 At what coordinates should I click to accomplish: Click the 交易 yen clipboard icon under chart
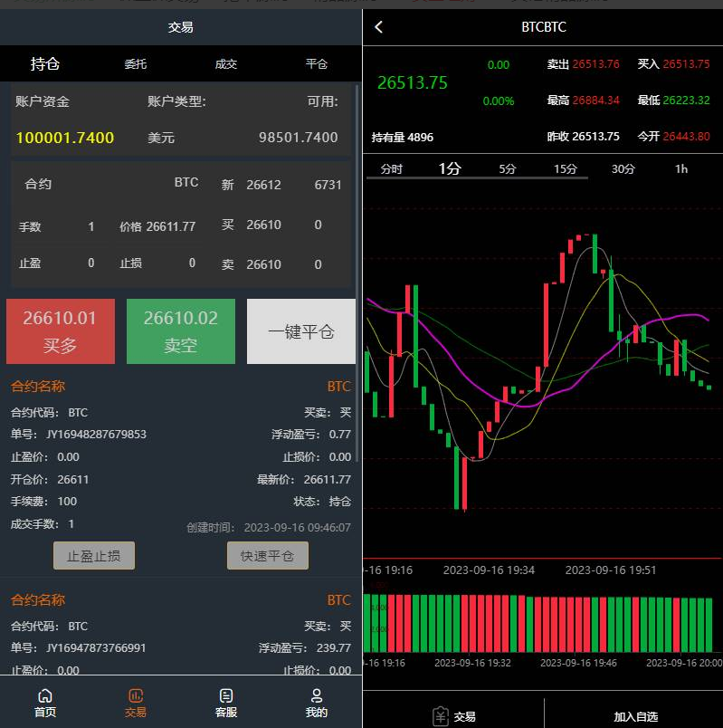point(441,716)
